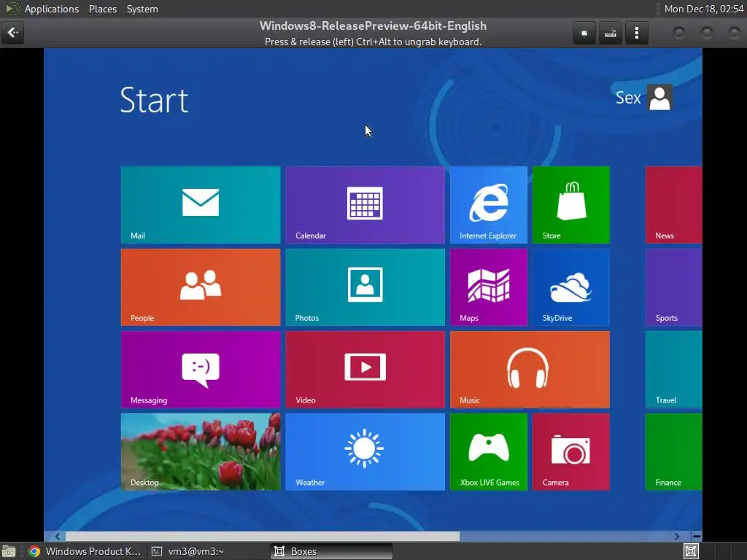Click the clock Mon Dec 18, 02:54

(x=704, y=9)
